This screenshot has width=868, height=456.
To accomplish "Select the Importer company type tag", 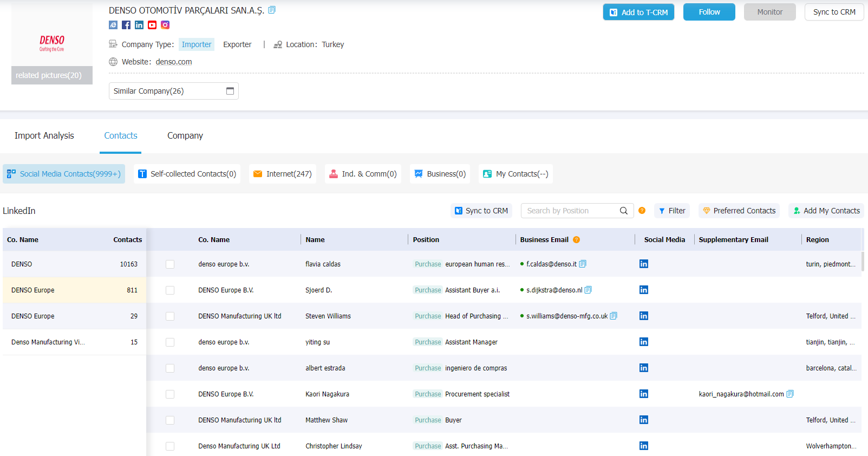I will pos(197,44).
